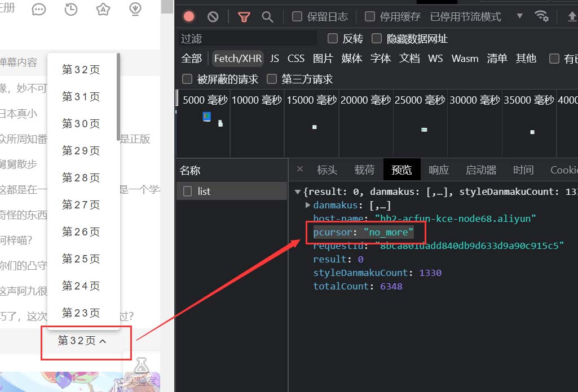
Task: Expand the danmakus array in the preview
Action: pyautogui.click(x=308, y=205)
